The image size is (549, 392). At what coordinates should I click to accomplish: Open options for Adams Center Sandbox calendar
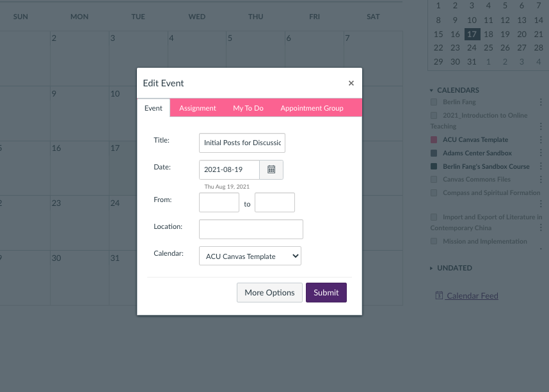click(x=541, y=153)
